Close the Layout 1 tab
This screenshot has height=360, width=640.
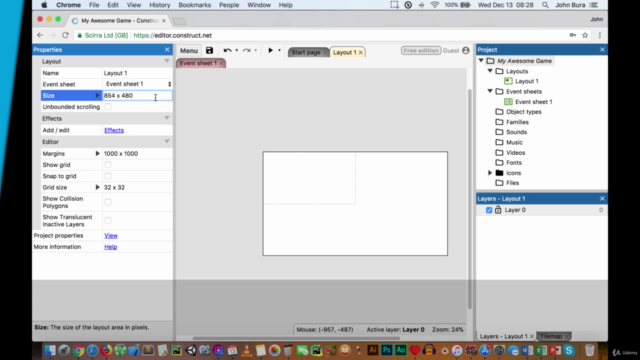point(361,53)
